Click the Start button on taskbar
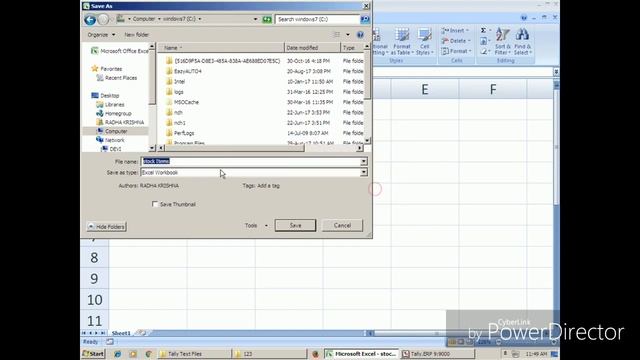This screenshot has width=640, height=360. [93, 354]
